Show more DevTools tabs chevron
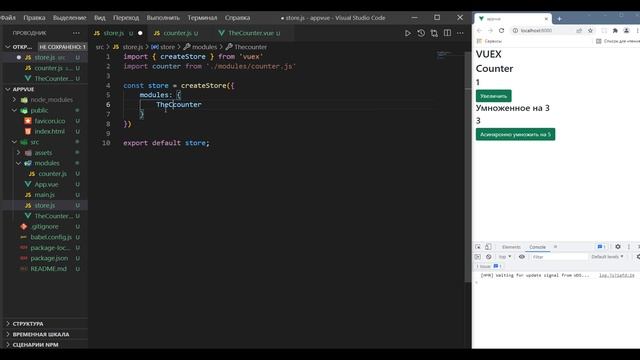 coord(556,247)
